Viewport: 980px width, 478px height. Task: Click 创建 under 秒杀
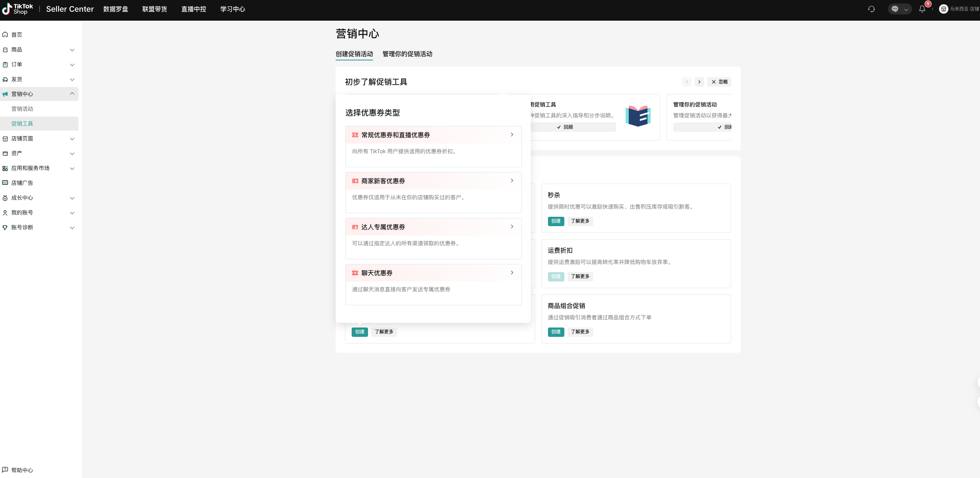click(556, 221)
